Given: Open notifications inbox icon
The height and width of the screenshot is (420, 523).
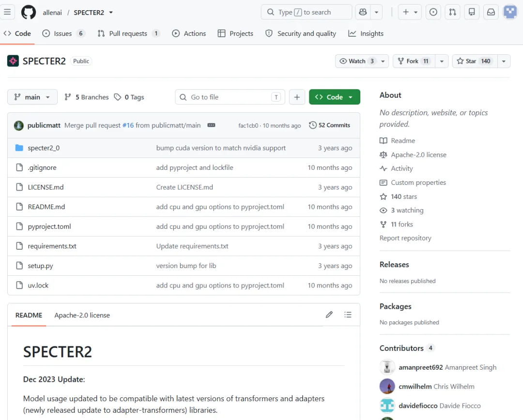Looking at the screenshot, I should 491,12.
